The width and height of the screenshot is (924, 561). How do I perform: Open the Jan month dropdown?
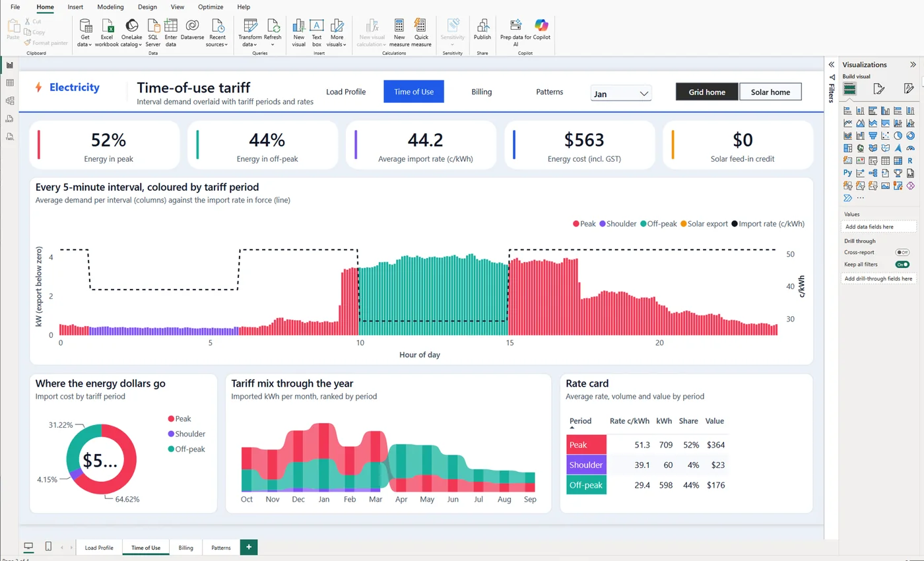[x=621, y=94]
